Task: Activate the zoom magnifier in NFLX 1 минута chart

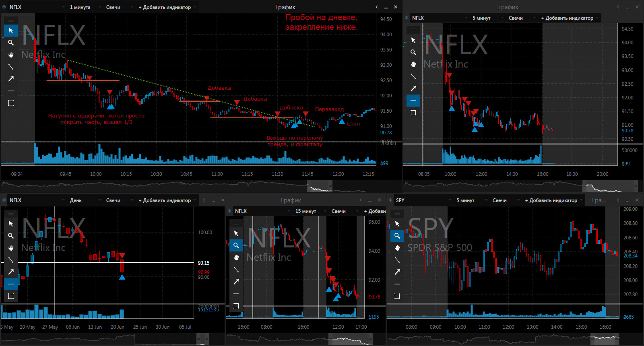Action: [x=11, y=43]
